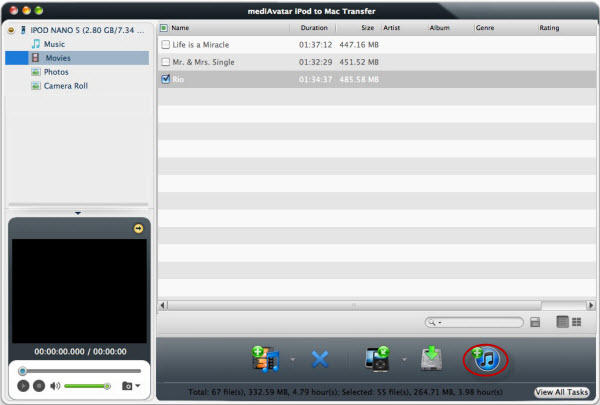Image resolution: width=600 pixels, height=405 pixels.
Task: Click the blue X delete icon
Action: point(320,359)
